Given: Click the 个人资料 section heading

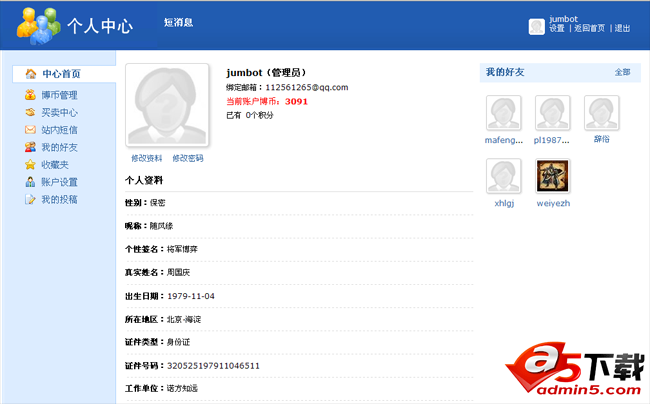Looking at the screenshot, I should point(144,180).
